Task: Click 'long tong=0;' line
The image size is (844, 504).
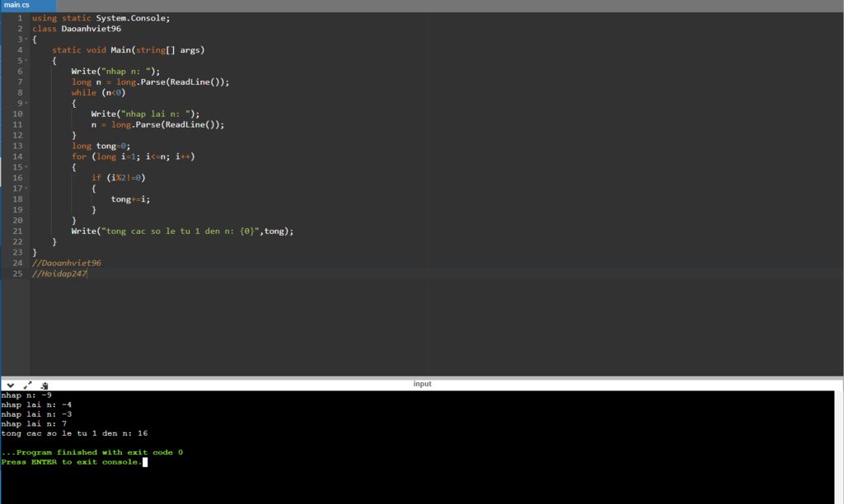Action: pos(101,146)
